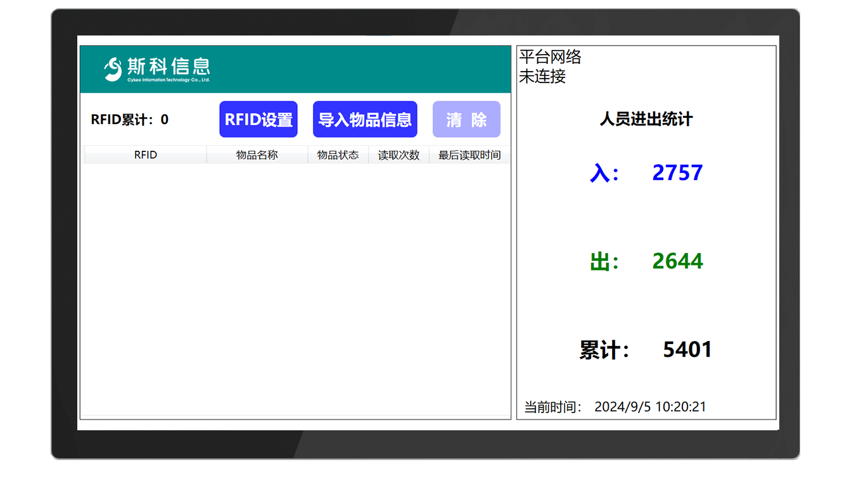The image size is (868, 500).
Task: Click the 读取次数 column header
Action: click(399, 154)
